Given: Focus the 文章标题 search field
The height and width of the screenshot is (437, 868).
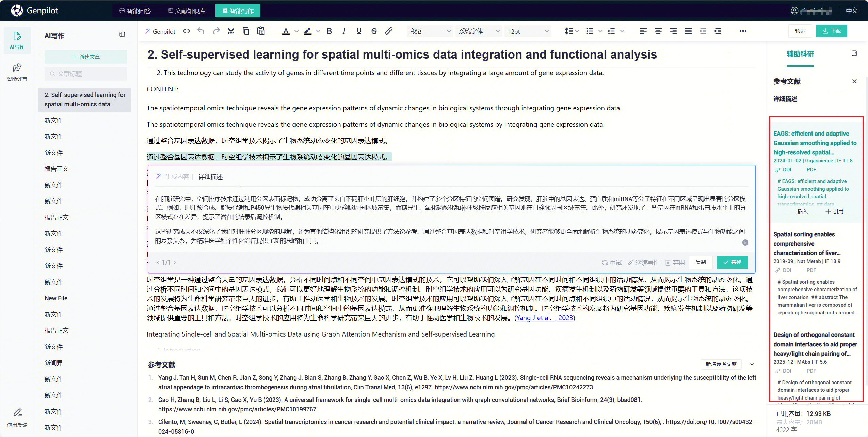Looking at the screenshot, I should pyautogui.click(x=86, y=74).
